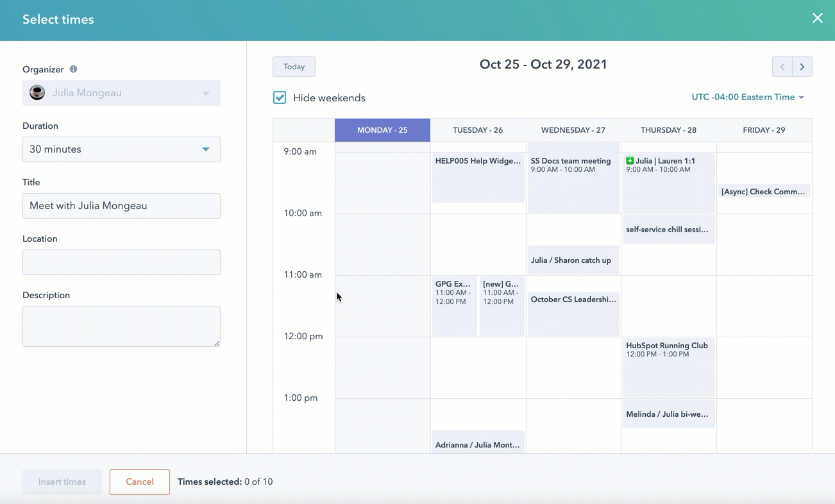The height and width of the screenshot is (504, 835).
Task: Select the Thursday - 28 column header
Action: point(668,130)
